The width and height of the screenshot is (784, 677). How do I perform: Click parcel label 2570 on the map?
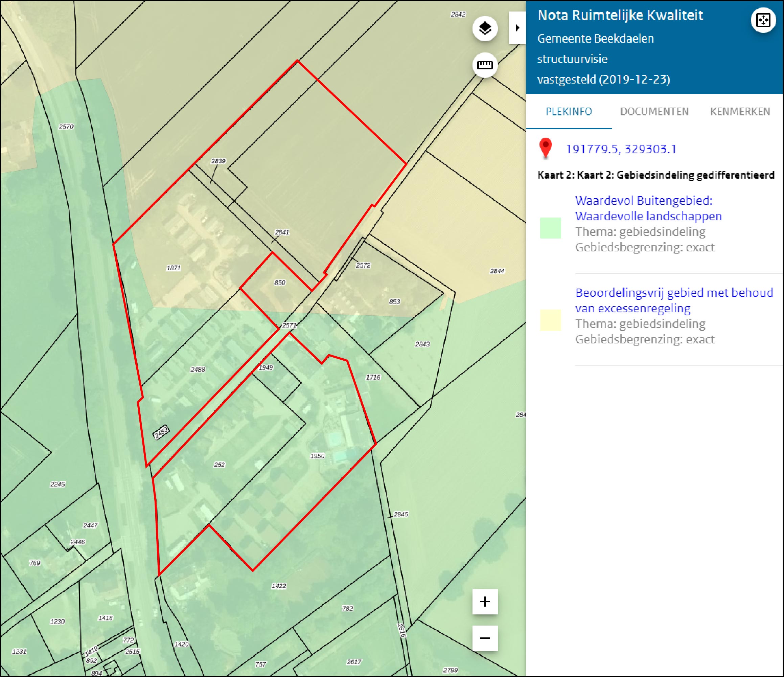coord(66,127)
